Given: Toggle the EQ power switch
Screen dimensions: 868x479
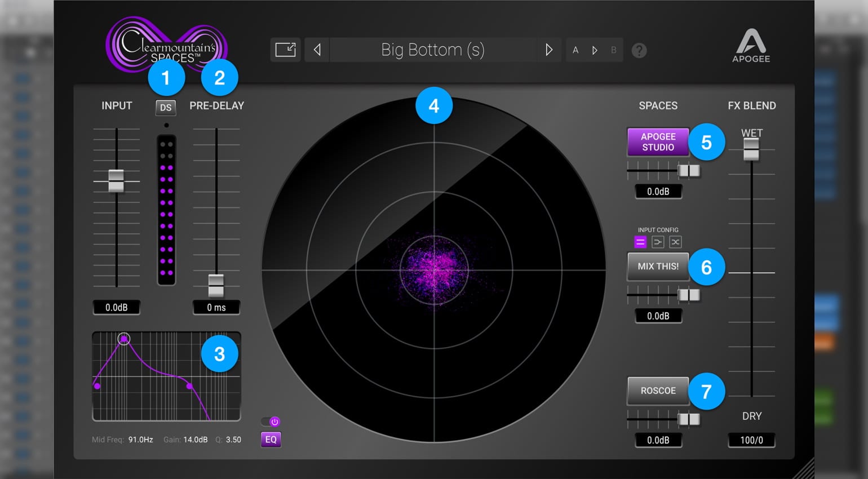Looking at the screenshot, I should coord(271,421).
